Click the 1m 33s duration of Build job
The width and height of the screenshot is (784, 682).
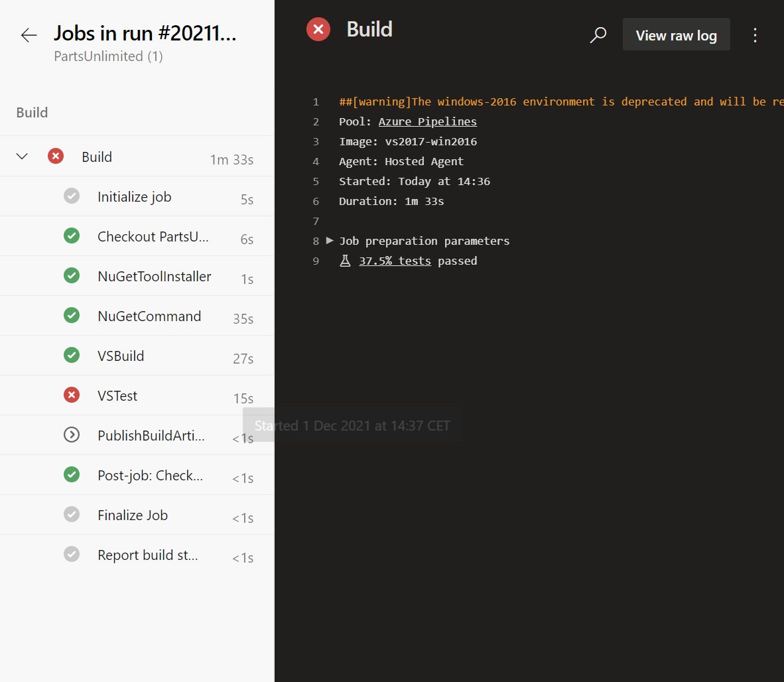click(x=231, y=159)
